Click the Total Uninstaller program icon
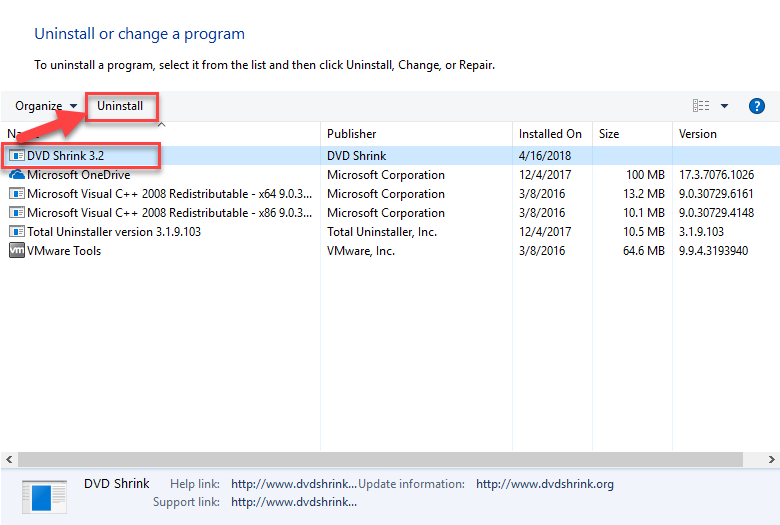 tap(17, 231)
